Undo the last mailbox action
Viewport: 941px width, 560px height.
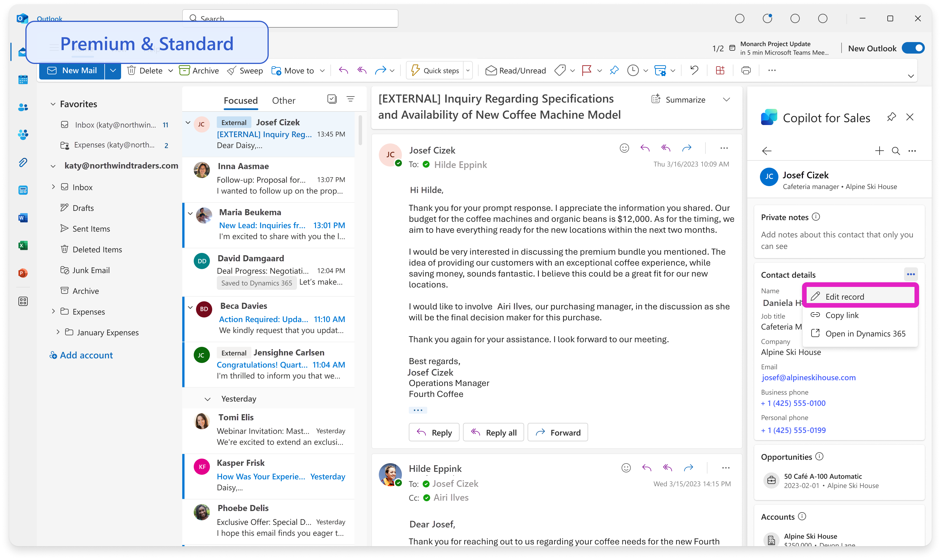694,70
